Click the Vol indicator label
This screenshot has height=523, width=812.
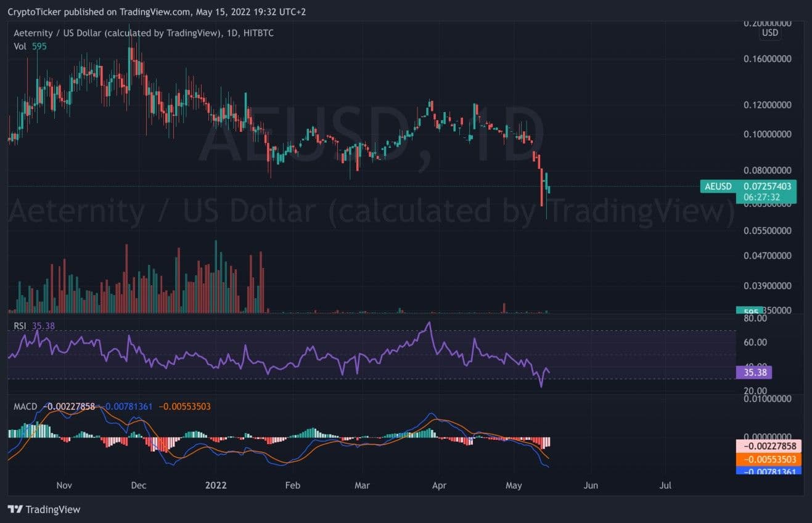pos(20,46)
